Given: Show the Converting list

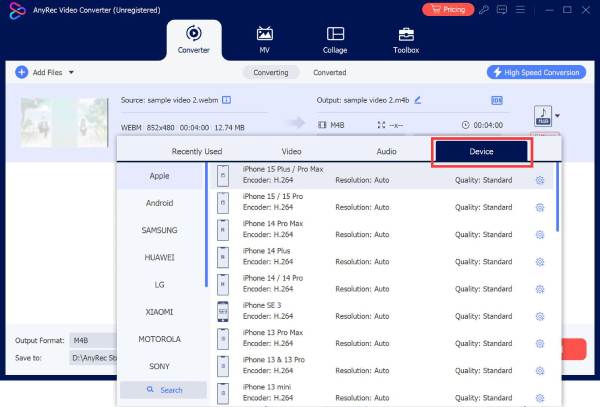Looking at the screenshot, I should 271,72.
